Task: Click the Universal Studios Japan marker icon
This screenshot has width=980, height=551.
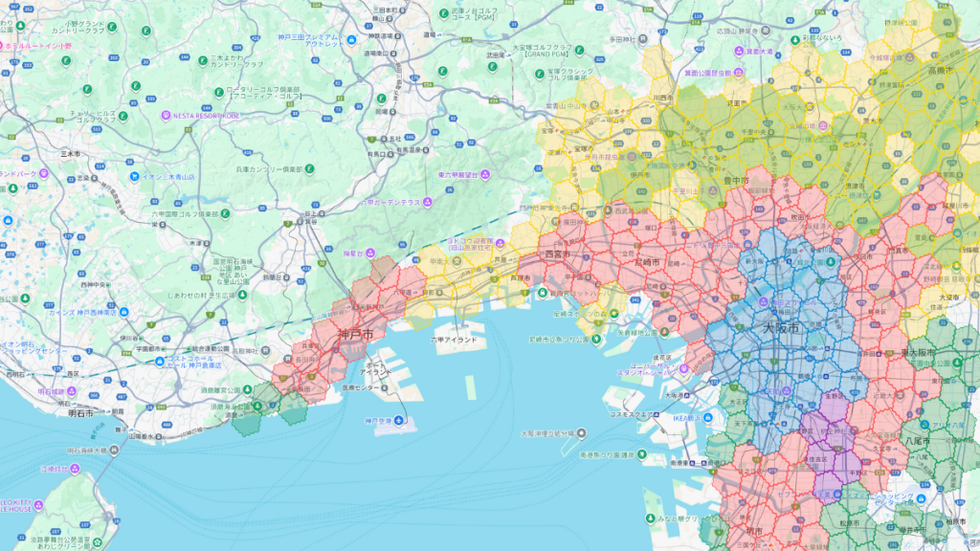Action: coord(683,368)
